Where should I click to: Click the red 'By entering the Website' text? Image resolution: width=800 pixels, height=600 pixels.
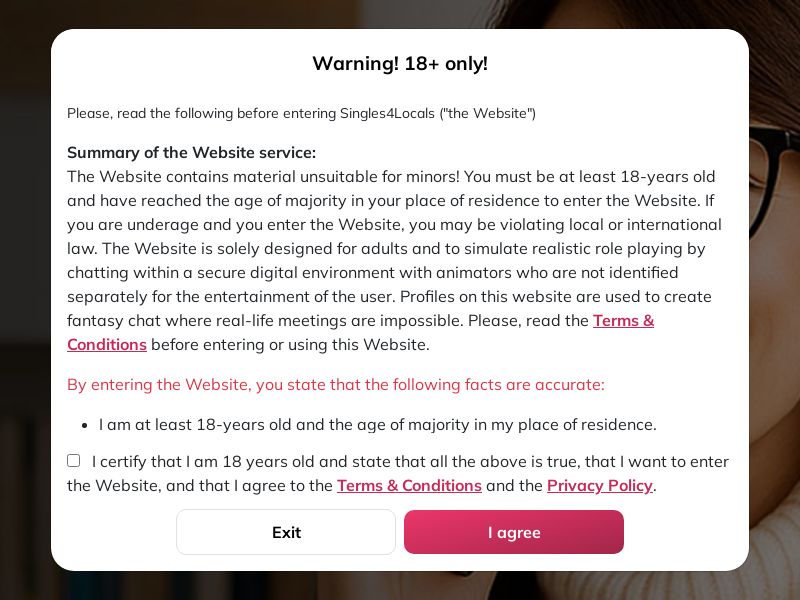(x=336, y=384)
